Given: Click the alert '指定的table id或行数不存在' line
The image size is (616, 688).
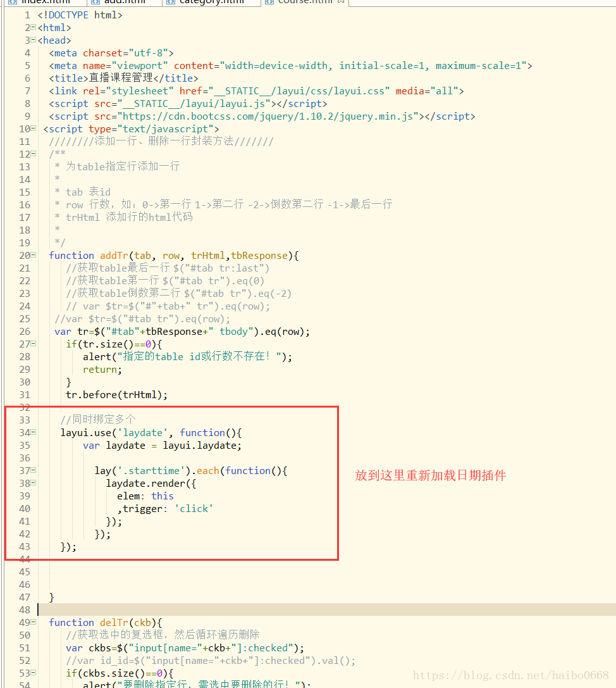Looking at the screenshot, I should 188,357.
